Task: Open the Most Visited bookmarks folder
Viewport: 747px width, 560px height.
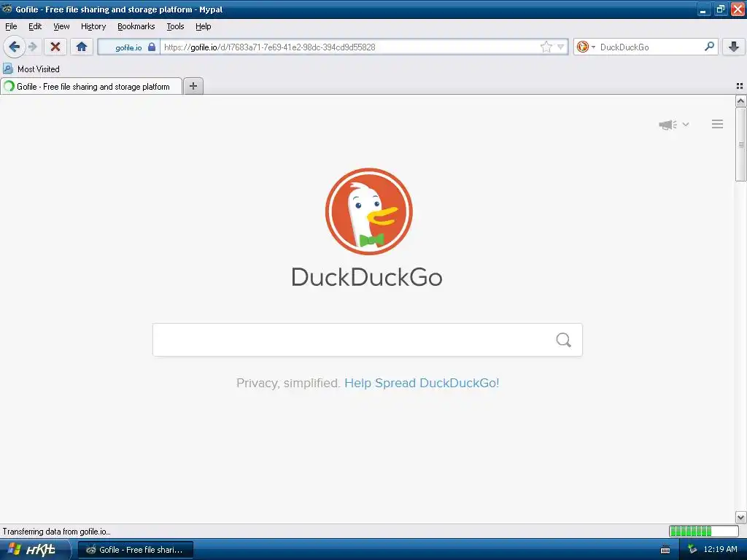Action: 31,69
